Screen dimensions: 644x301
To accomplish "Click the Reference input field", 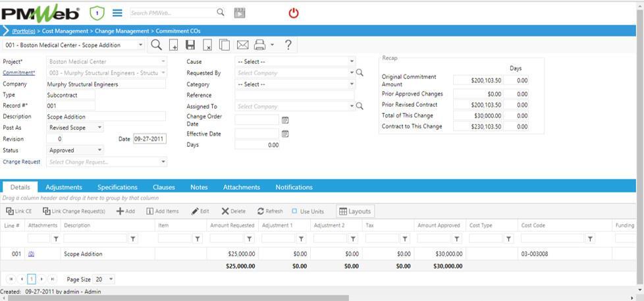I will tap(294, 96).
